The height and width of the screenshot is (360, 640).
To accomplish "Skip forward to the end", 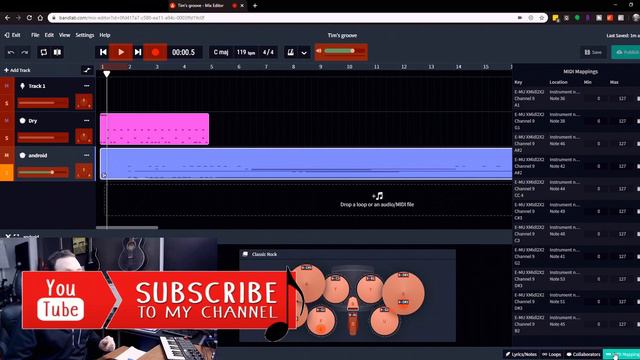I will (x=138, y=52).
